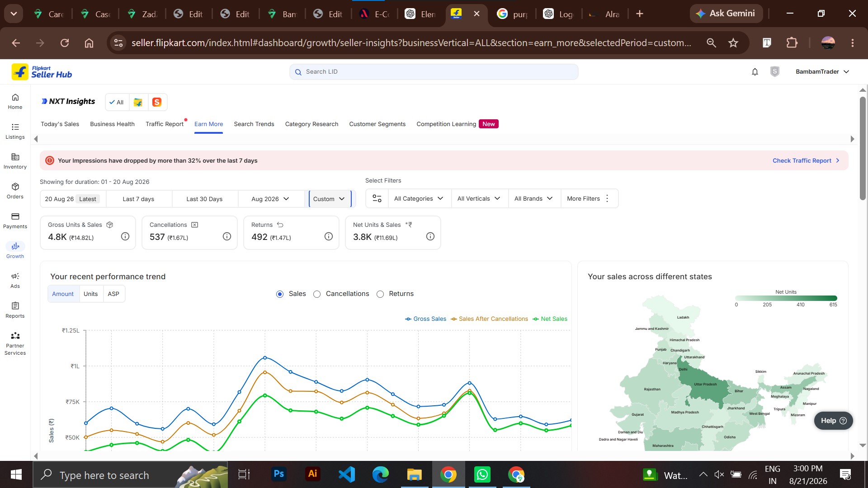This screenshot has width=868, height=488.
Task: Select the Cancellations radio button
Action: click(317, 294)
